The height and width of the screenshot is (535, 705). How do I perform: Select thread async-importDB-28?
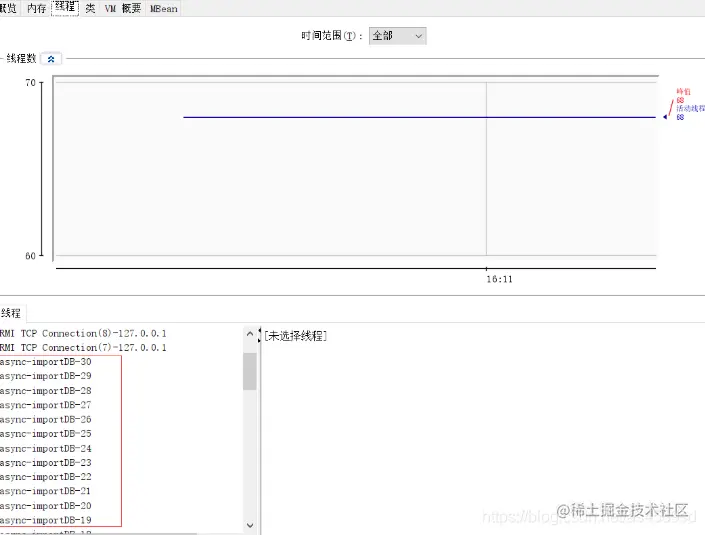[45, 391]
